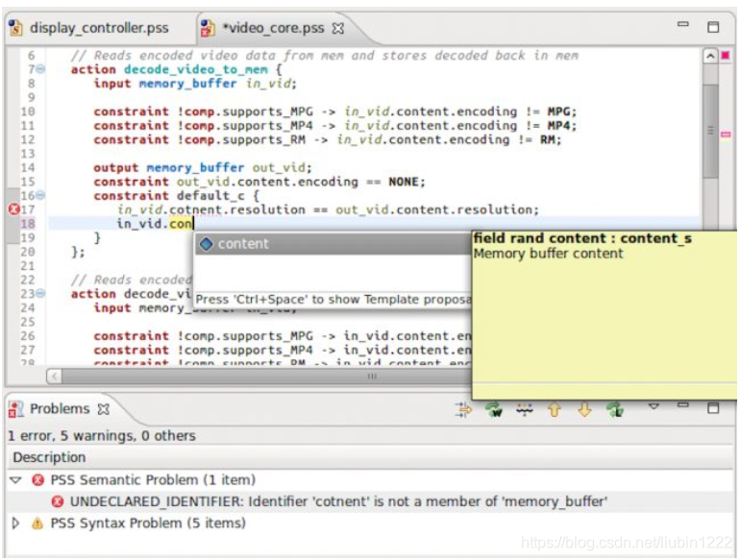Click 'field rand content : content_s' tooltip heading
The image size is (741, 560).
coord(582,238)
